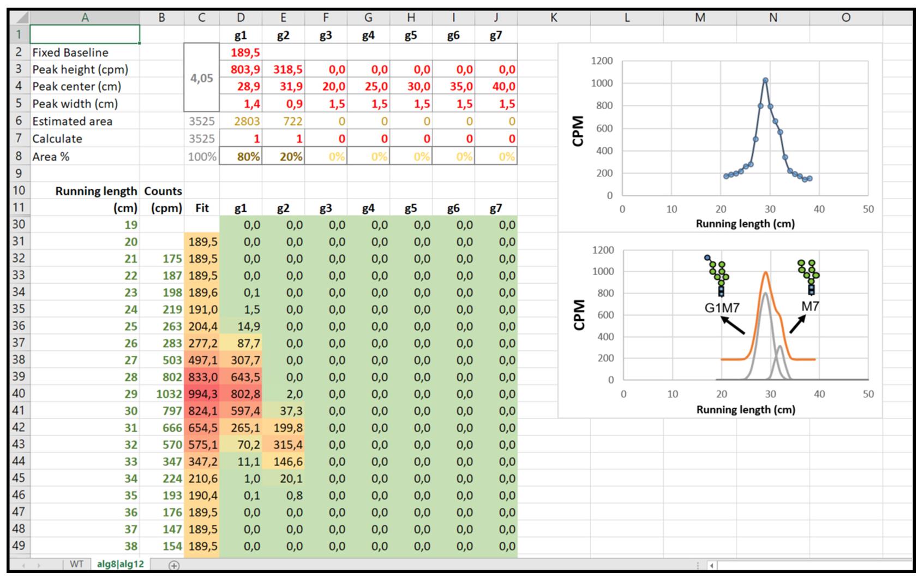924x579 pixels.
Task: Select g2 value 199,8
Action: [283, 427]
